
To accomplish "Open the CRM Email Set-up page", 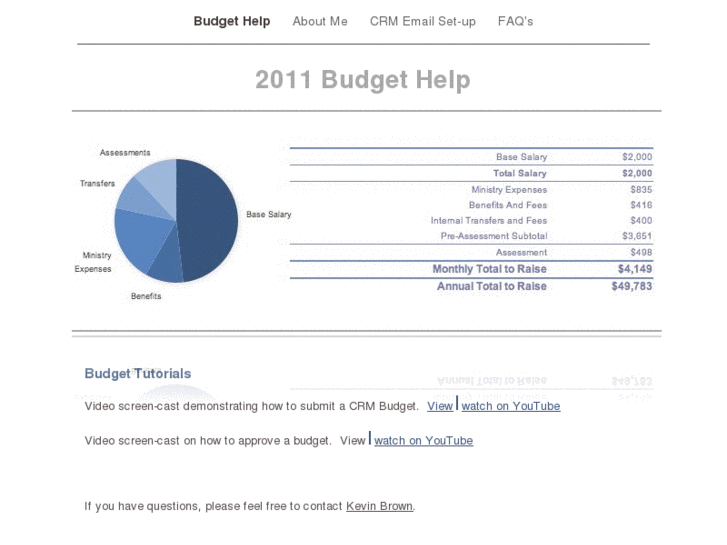I will (x=422, y=21).
